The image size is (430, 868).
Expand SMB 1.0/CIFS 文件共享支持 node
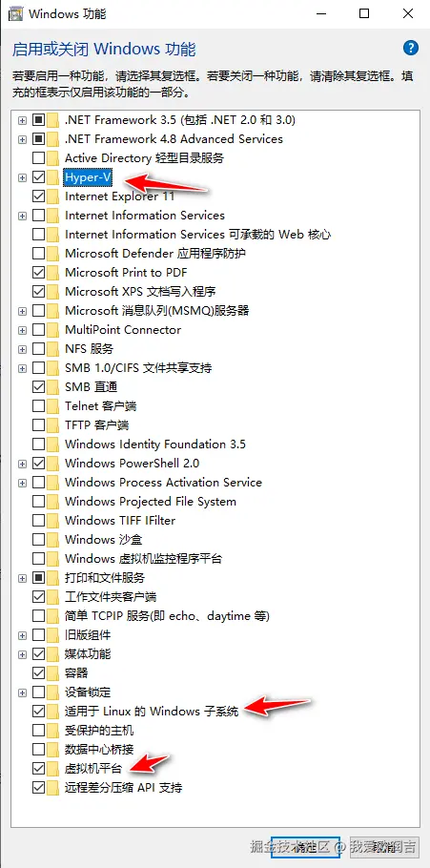(x=22, y=368)
